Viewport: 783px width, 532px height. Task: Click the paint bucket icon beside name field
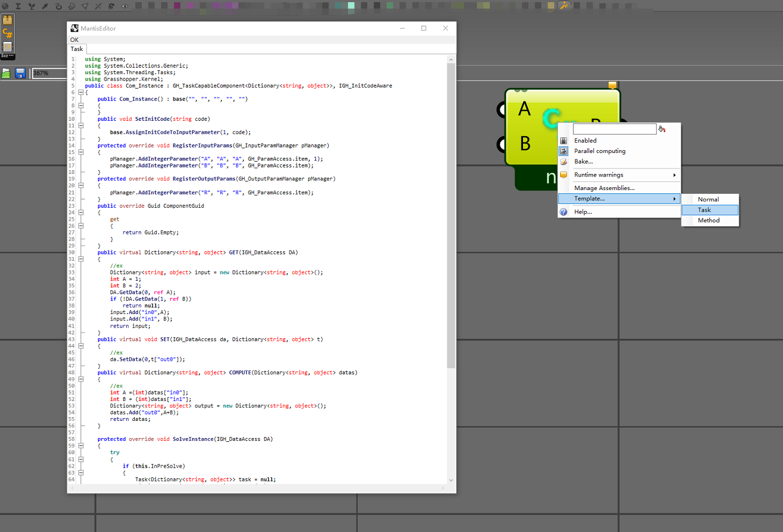tap(662, 129)
